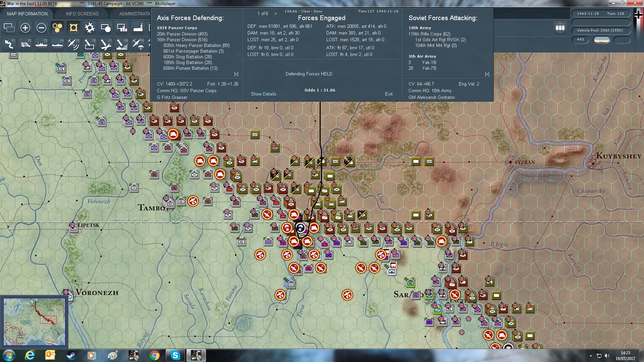Click the KUYBYSHEV city marker

(593, 164)
